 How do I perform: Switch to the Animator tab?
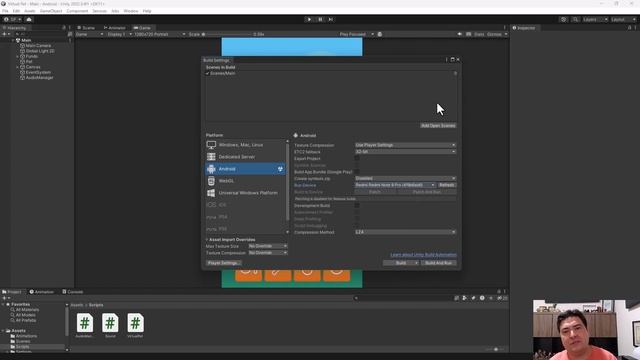pyautogui.click(x=115, y=28)
